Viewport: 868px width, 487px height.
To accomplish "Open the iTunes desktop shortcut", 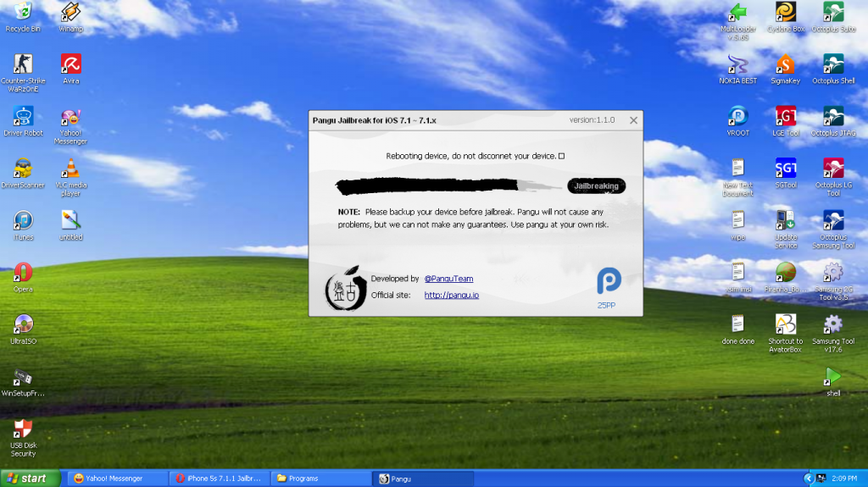I will click(23, 220).
